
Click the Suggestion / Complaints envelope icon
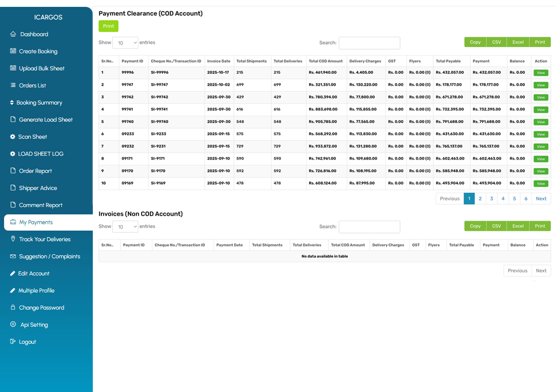pos(13,256)
